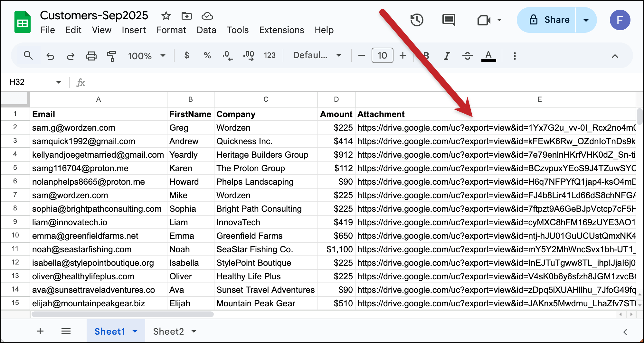Image resolution: width=644 pixels, height=343 pixels.
Task: Click the Undo icon
Action: [50, 55]
